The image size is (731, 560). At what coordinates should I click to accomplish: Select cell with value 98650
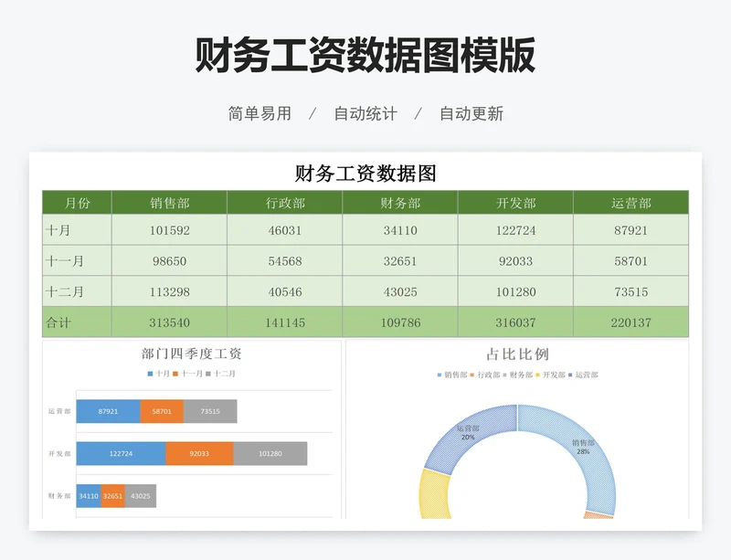tap(169, 260)
